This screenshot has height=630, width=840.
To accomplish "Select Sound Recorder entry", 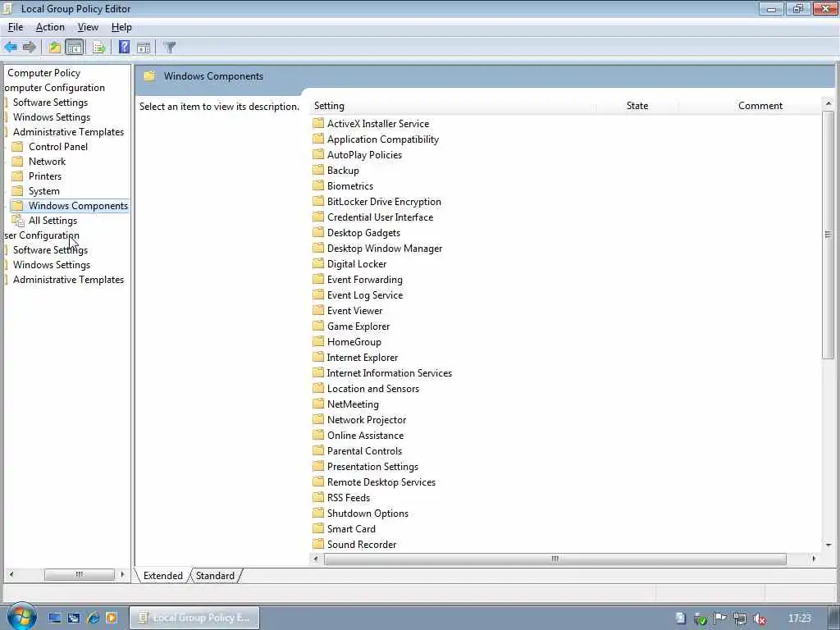I will [362, 545].
